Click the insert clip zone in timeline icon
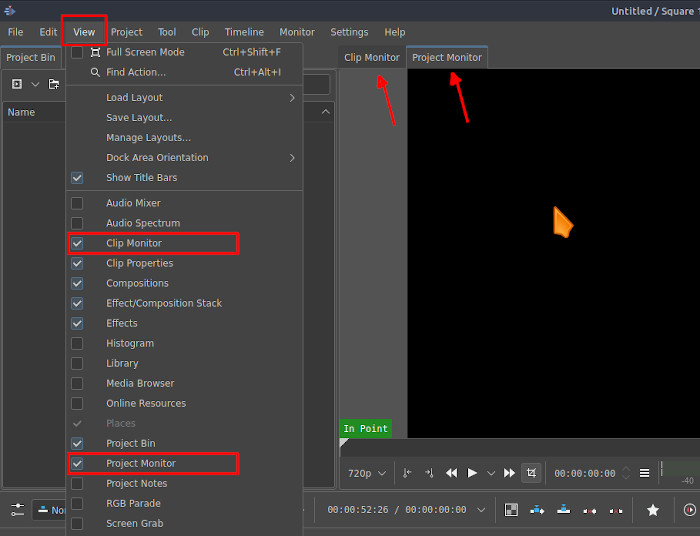 pyautogui.click(x=537, y=510)
